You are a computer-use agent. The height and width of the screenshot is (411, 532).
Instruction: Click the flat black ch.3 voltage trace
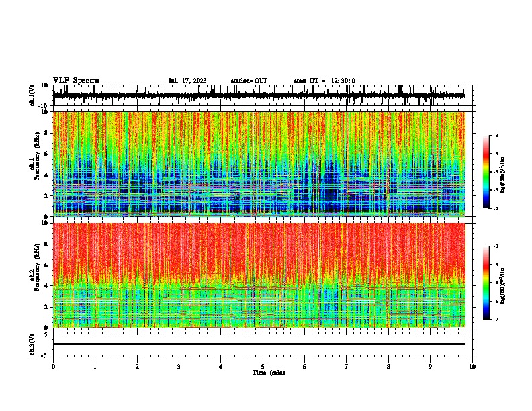[x=259, y=344]
